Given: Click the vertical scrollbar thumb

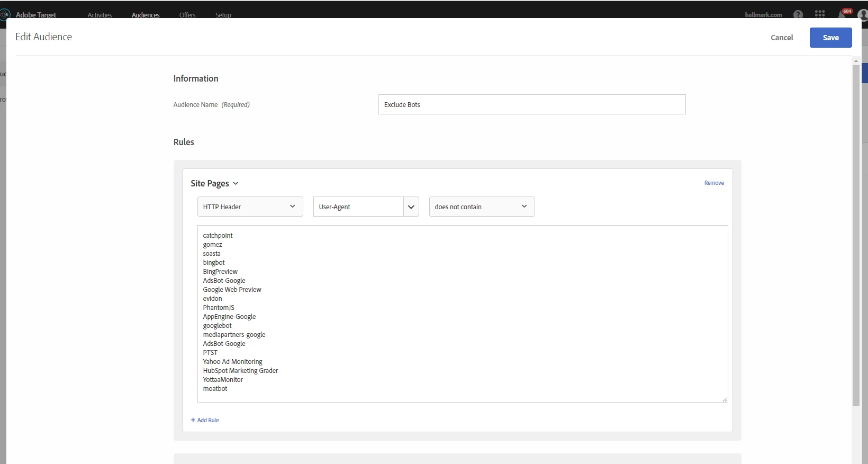Looking at the screenshot, I should (x=856, y=235).
